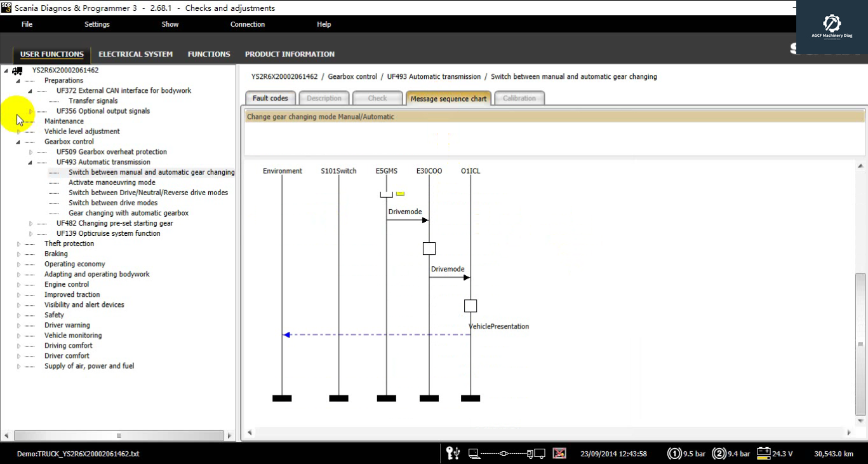Select Activate manoeuvring mode in tree

(x=112, y=182)
